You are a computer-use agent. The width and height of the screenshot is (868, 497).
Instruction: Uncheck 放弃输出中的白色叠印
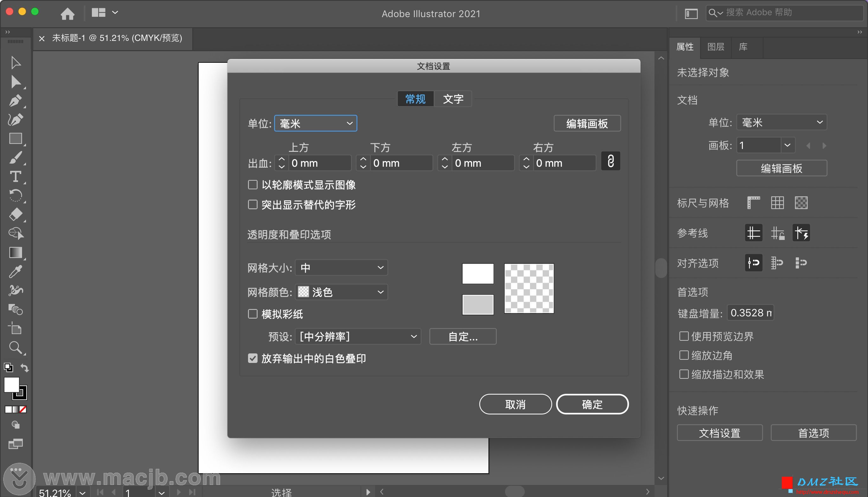click(253, 358)
